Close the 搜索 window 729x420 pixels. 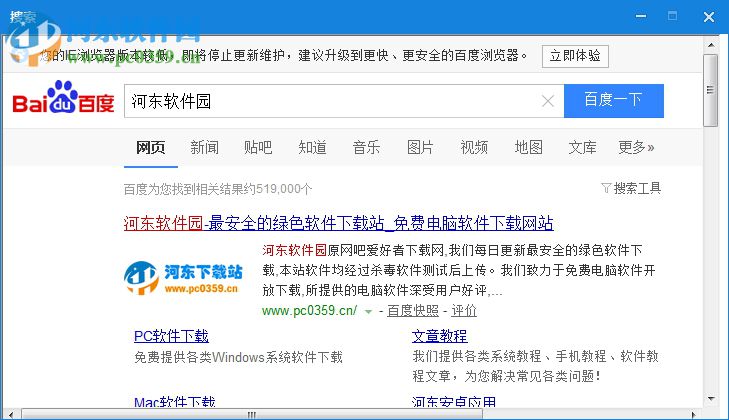[x=709, y=17]
